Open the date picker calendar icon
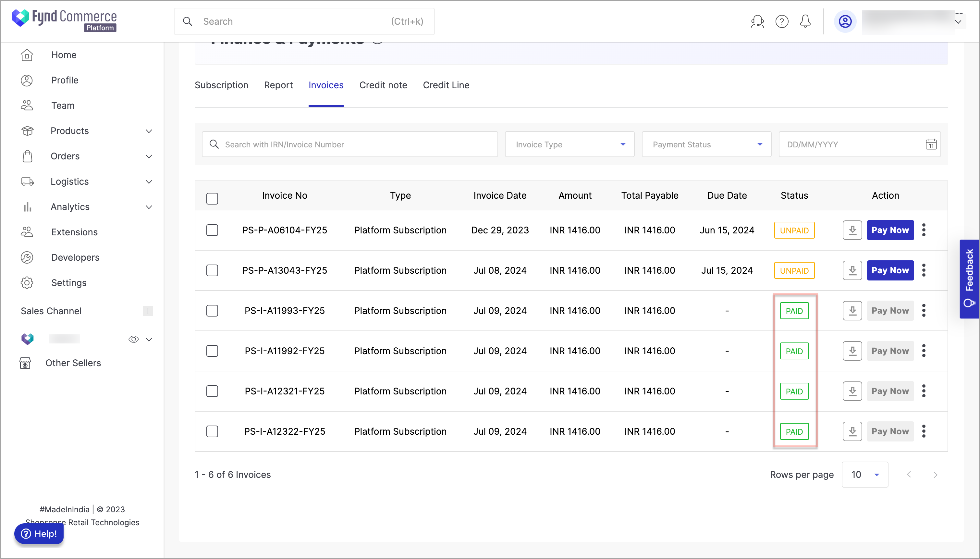The width and height of the screenshot is (980, 559). coord(931,144)
